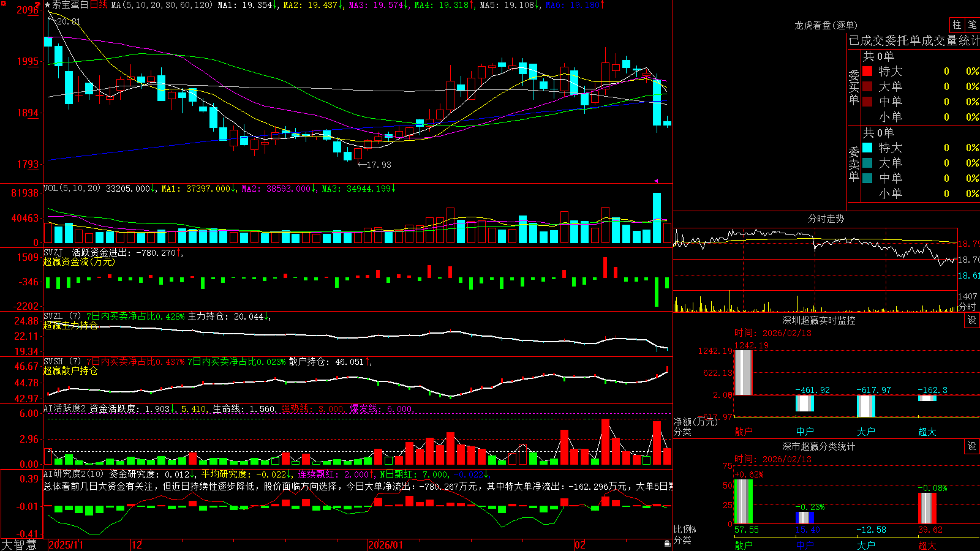980x551 pixels.
Task: Click the -461.92 中户 bar in realtime monitor
Action: coord(805,403)
